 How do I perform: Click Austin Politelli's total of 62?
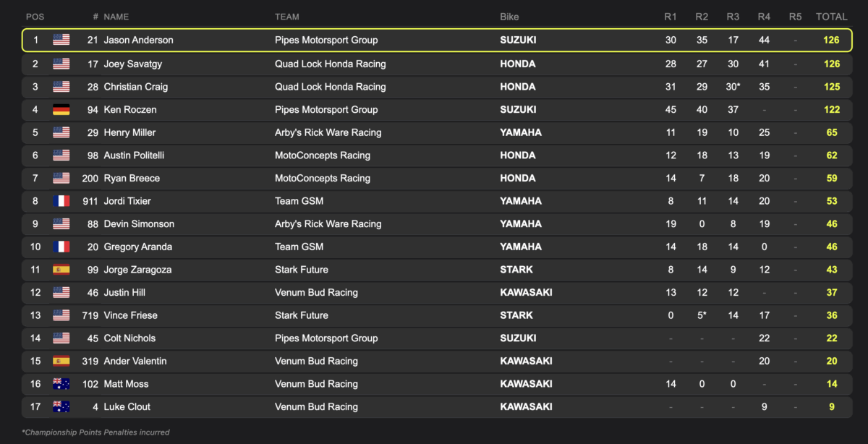tap(831, 155)
